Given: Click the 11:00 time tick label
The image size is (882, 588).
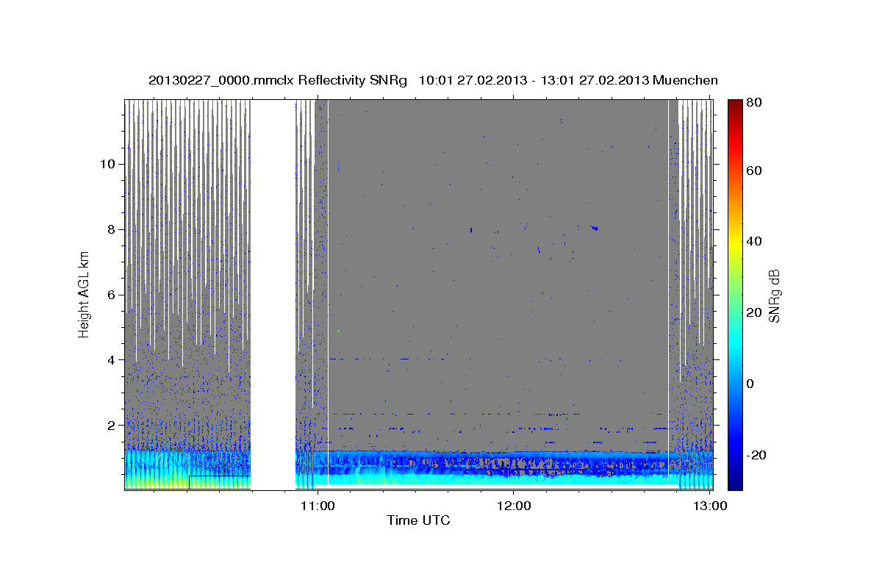Looking at the screenshot, I should [x=318, y=506].
